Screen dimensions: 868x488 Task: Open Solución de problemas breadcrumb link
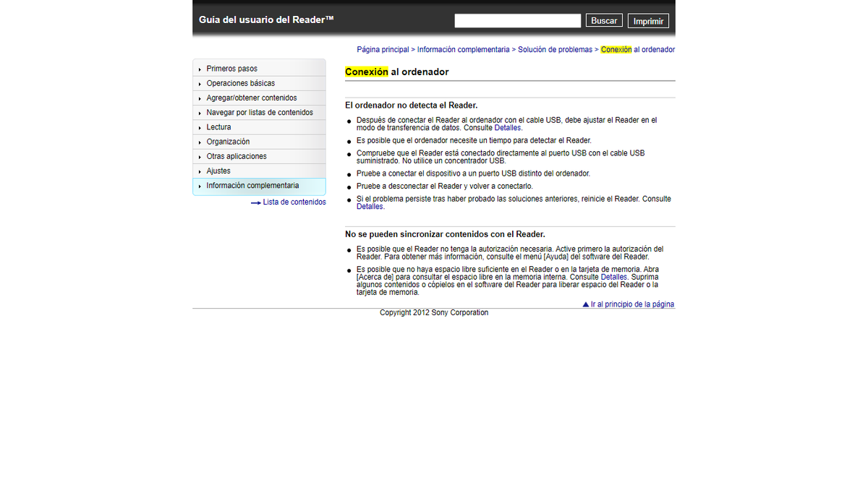pos(555,50)
